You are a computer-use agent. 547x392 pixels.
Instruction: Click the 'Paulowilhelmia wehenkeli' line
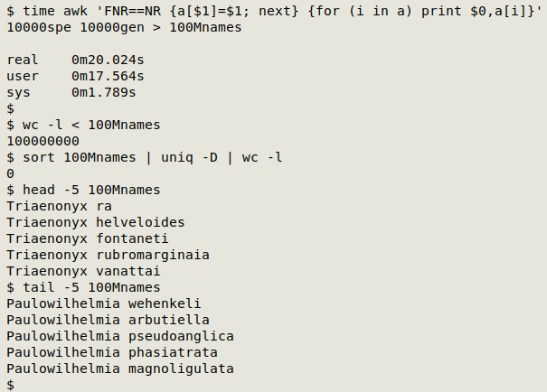tap(104, 303)
